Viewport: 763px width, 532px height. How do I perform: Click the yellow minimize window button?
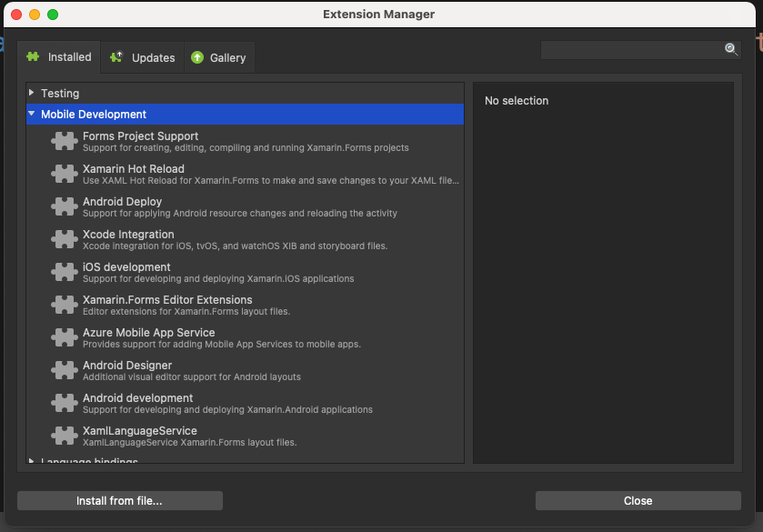(35, 15)
